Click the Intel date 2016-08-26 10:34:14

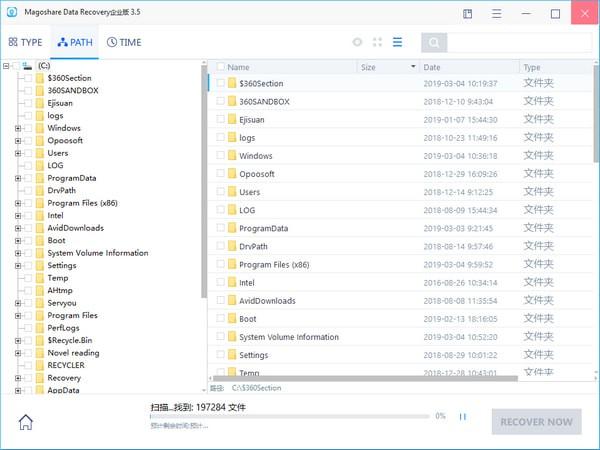click(460, 283)
